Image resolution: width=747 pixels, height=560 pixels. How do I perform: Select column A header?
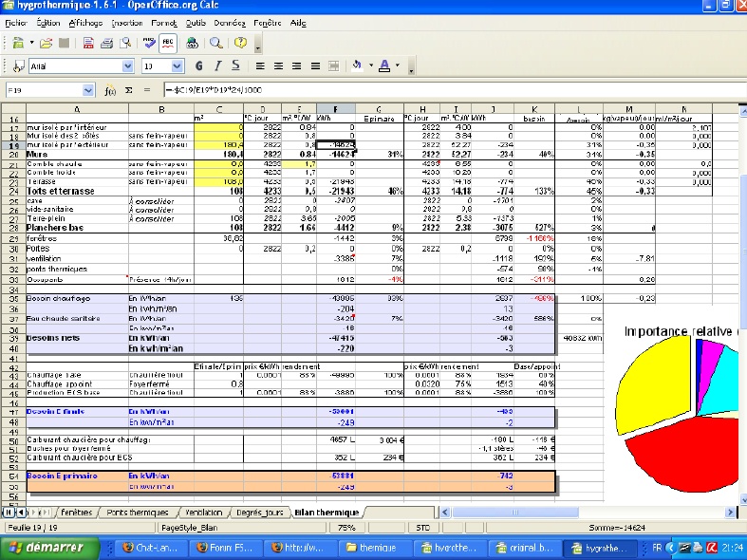click(x=77, y=109)
